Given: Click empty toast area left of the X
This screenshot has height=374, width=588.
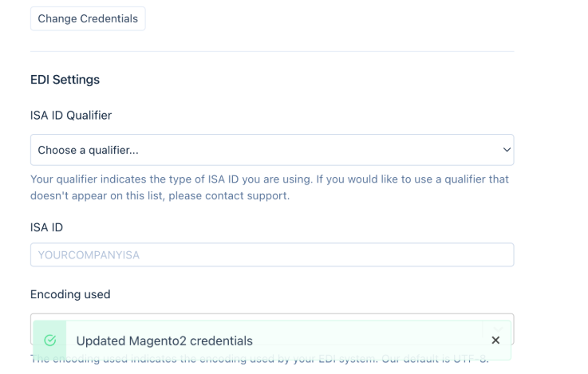Looking at the screenshot, I should (x=371, y=341).
